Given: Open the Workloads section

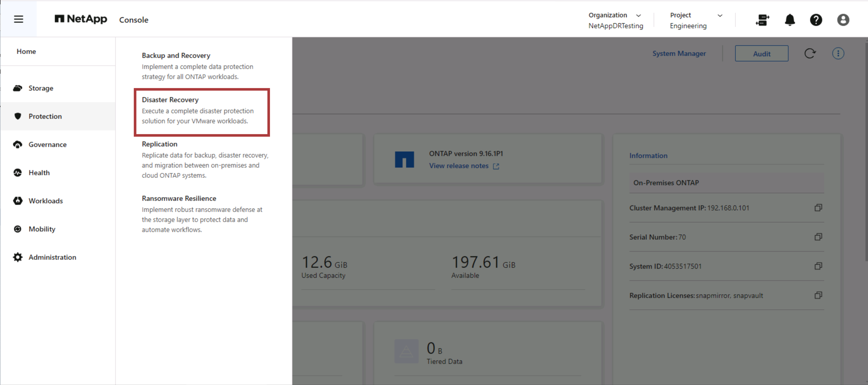Looking at the screenshot, I should pyautogui.click(x=46, y=201).
